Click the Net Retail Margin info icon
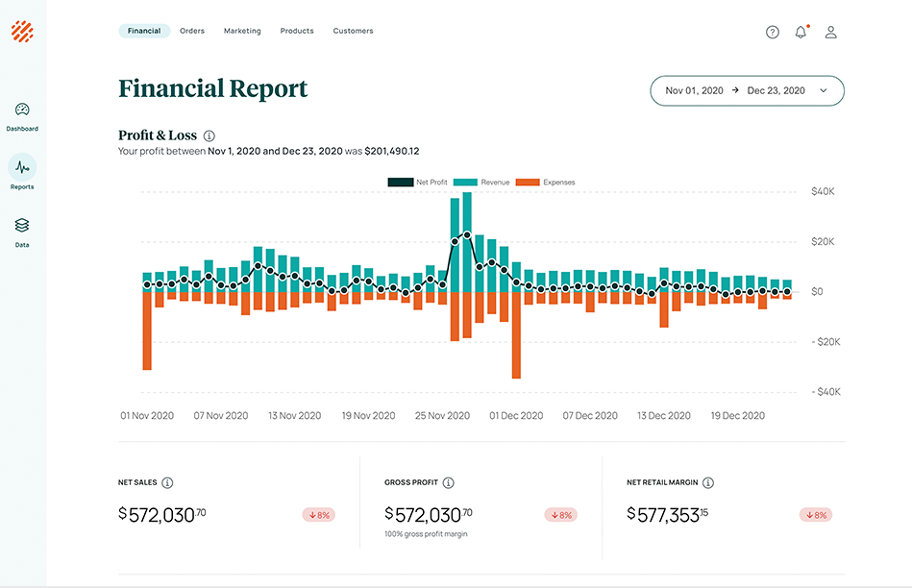This screenshot has height=588, width=912. tap(708, 482)
